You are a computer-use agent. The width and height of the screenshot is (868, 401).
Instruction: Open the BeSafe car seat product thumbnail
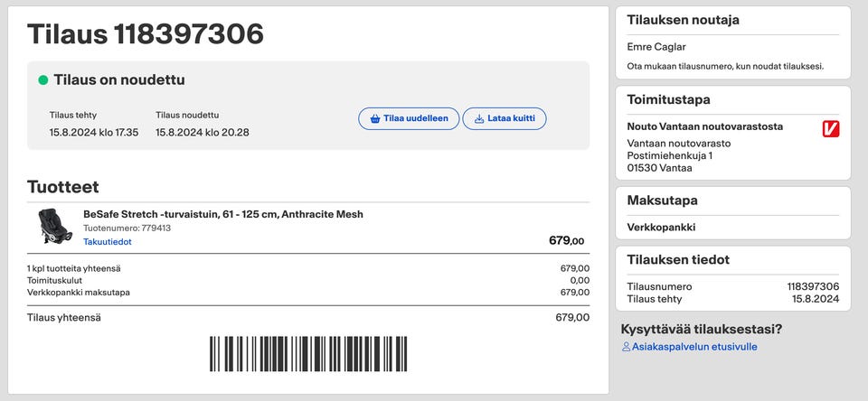(53, 226)
